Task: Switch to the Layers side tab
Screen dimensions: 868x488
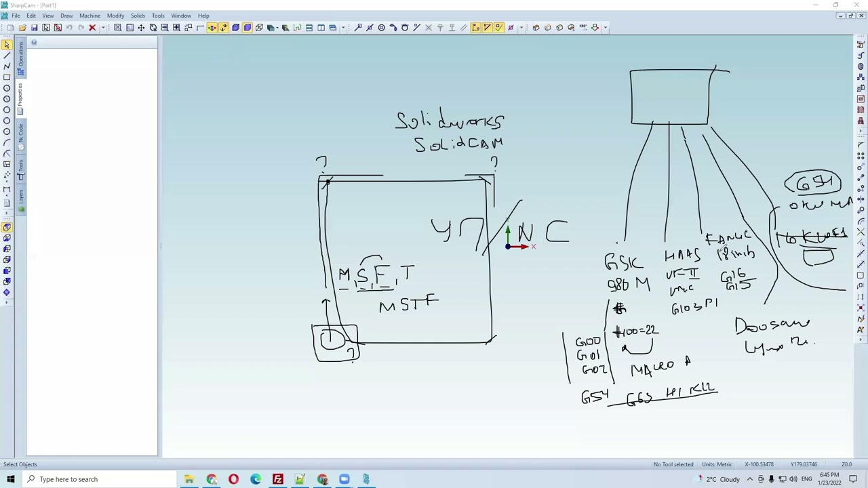Action: [20, 199]
